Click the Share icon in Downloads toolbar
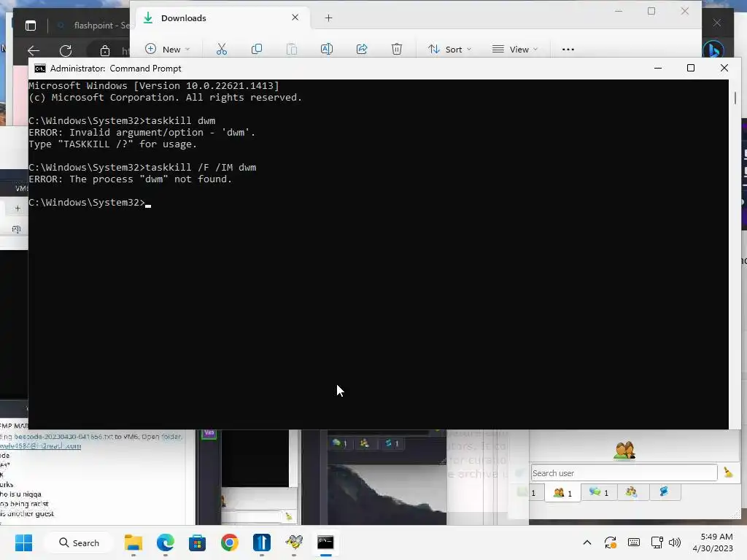The width and height of the screenshot is (747, 560). click(x=362, y=49)
